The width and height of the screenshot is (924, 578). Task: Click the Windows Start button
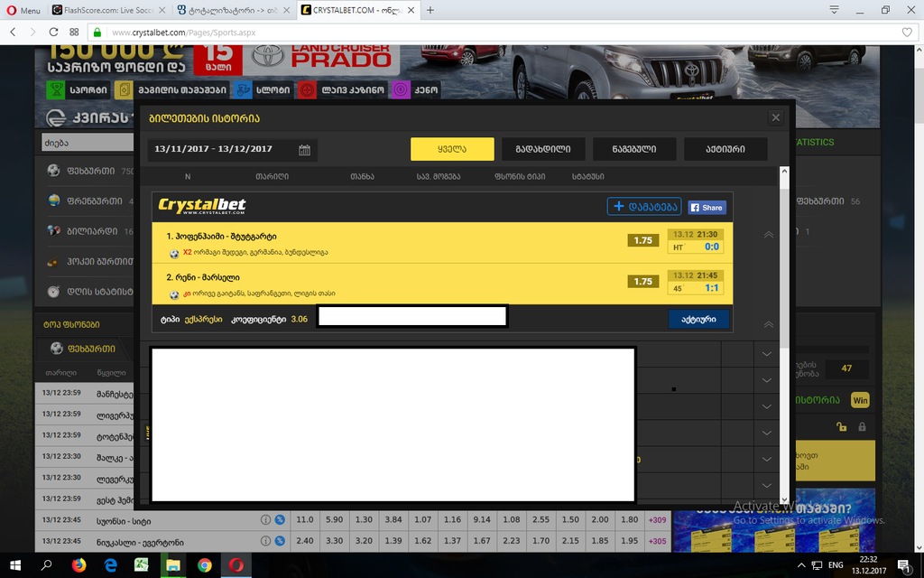(15, 565)
